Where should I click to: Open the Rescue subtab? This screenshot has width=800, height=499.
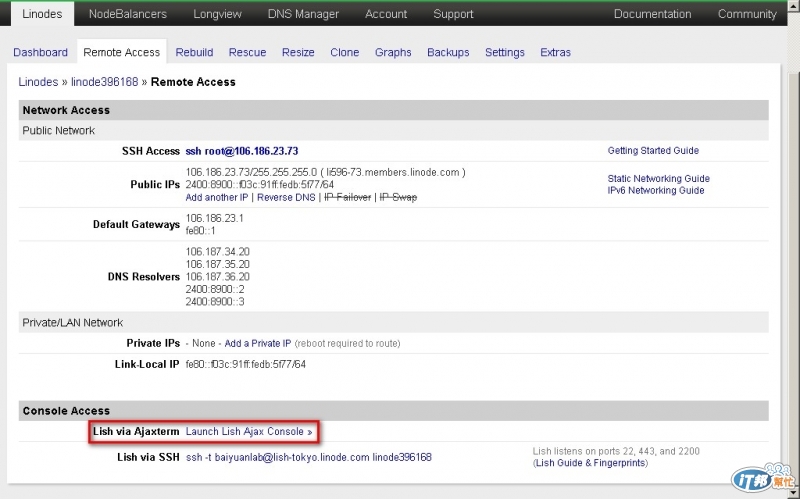[247, 52]
